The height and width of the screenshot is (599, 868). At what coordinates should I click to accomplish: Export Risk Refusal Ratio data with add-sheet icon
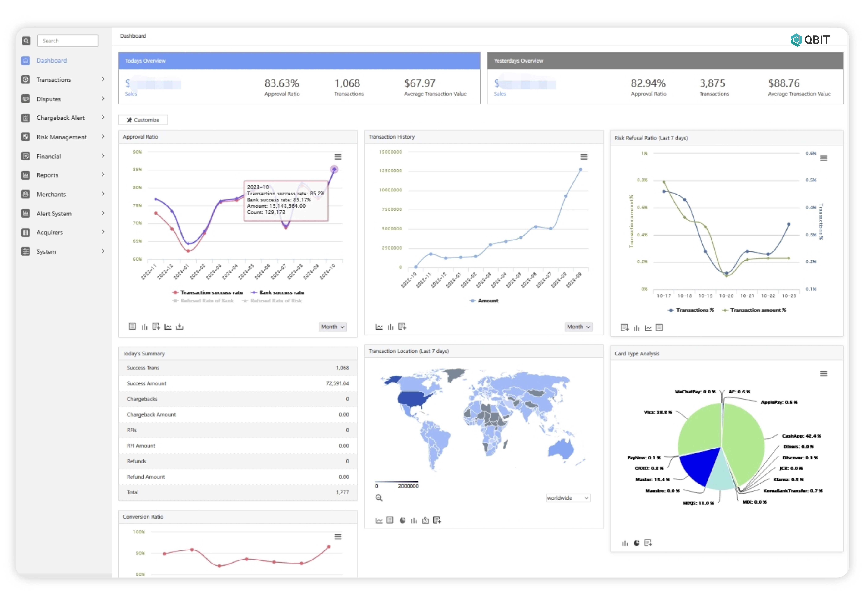[625, 328]
